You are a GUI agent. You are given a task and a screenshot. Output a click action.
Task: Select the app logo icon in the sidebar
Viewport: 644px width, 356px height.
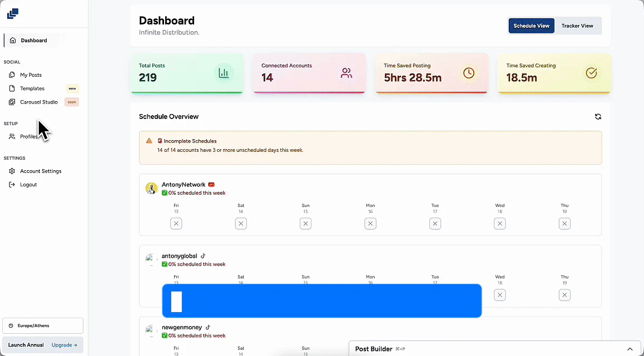[13, 13]
